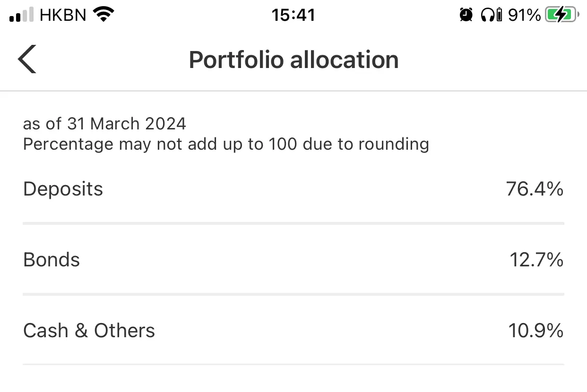587x392 pixels.
Task: Tap the back arrow chevron
Action: (27, 60)
